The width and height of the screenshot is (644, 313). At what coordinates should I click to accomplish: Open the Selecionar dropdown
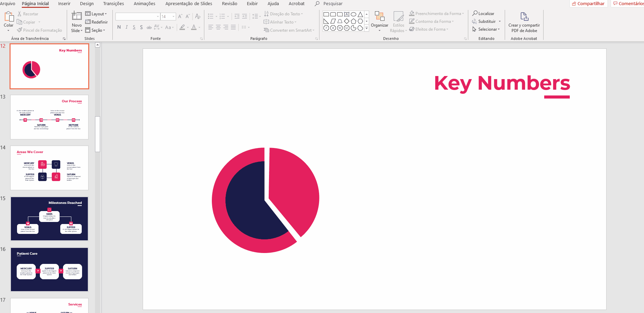(486, 29)
